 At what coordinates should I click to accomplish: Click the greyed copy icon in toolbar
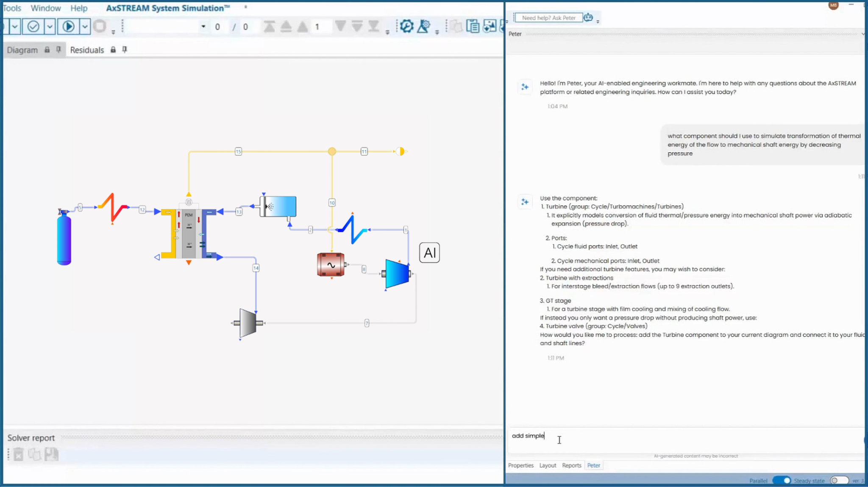[456, 26]
